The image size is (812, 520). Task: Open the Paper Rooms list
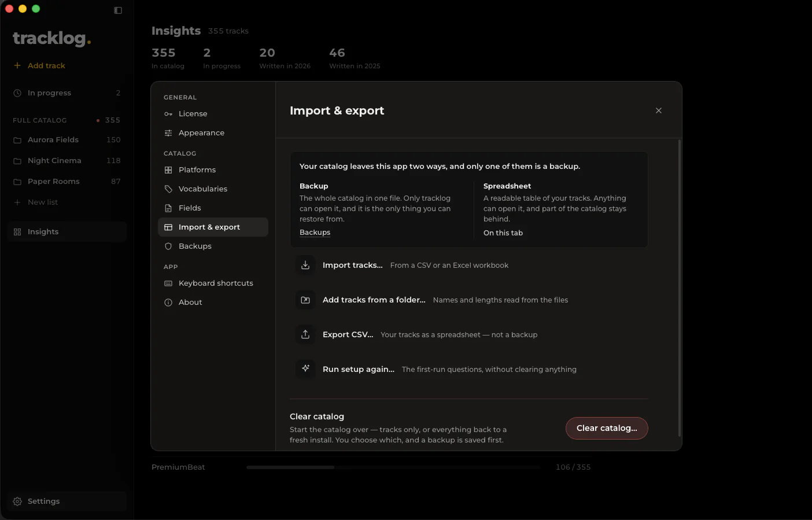(x=67, y=182)
